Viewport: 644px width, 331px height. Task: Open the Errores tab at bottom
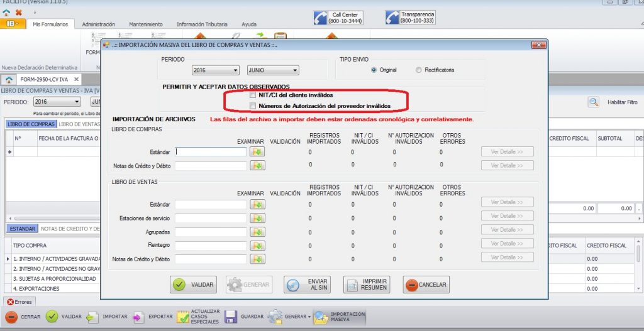coord(19,302)
